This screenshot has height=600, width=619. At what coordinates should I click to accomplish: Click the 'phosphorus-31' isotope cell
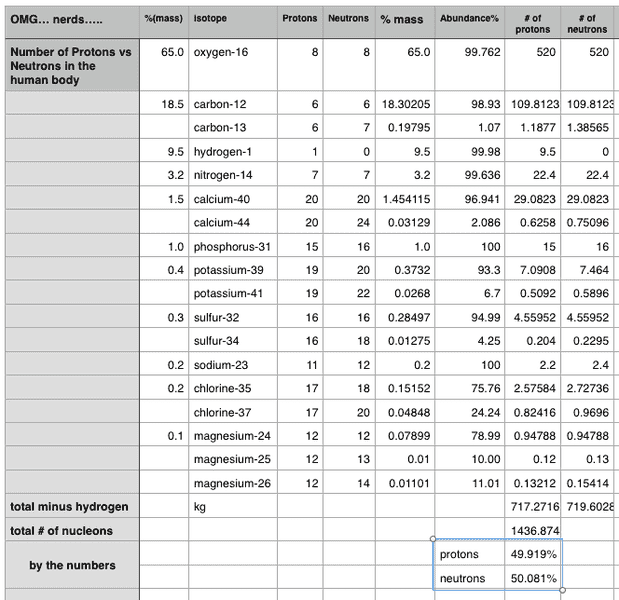(x=233, y=246)
